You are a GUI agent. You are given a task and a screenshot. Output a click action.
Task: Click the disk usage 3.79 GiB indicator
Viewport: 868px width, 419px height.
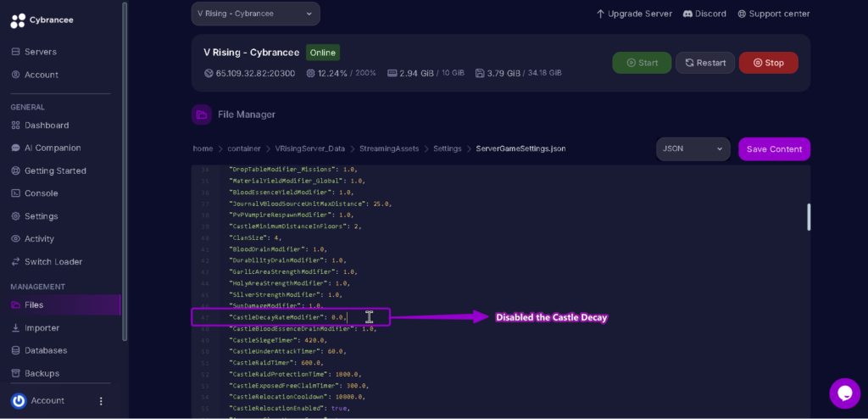518,73
